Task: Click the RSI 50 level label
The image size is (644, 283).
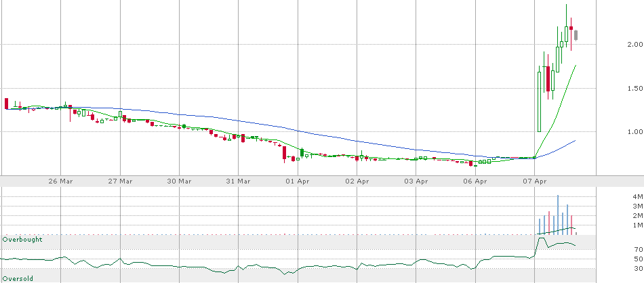Action: click(x=638, y=259)
